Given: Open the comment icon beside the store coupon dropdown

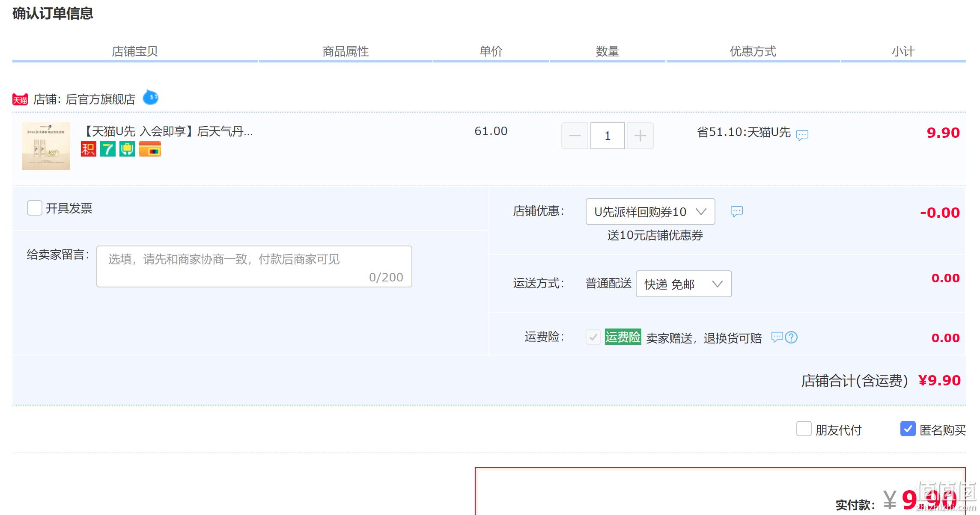Looking at the screenshot, I should (x=736, y=211).
